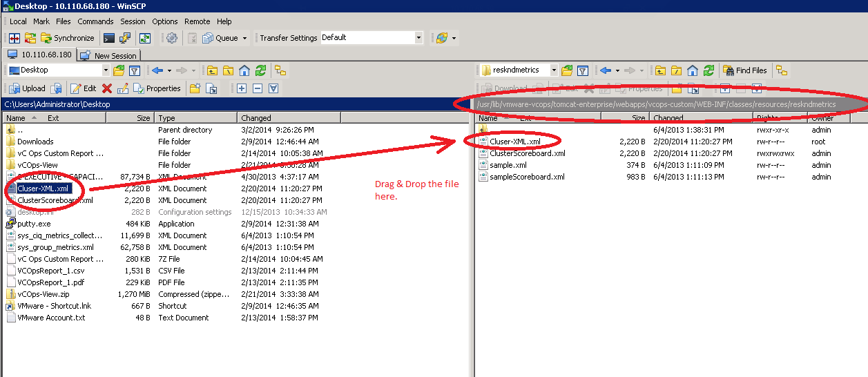
Task: Open the Commands menu
Action: coord(95,21)
